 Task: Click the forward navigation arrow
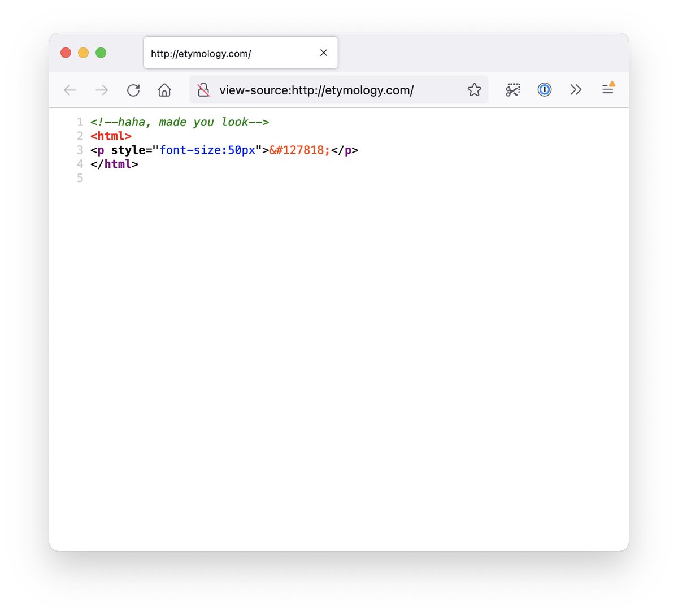102,90
